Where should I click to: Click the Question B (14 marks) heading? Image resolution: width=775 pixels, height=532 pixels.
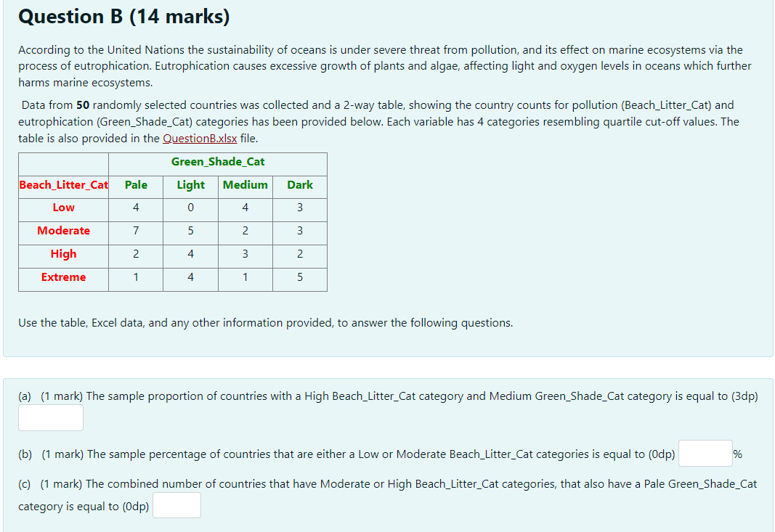tap(124, 17)
